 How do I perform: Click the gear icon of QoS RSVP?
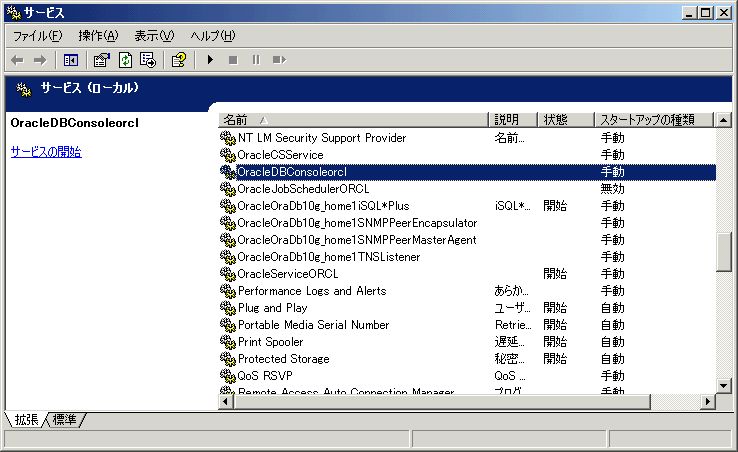(228, 376)
